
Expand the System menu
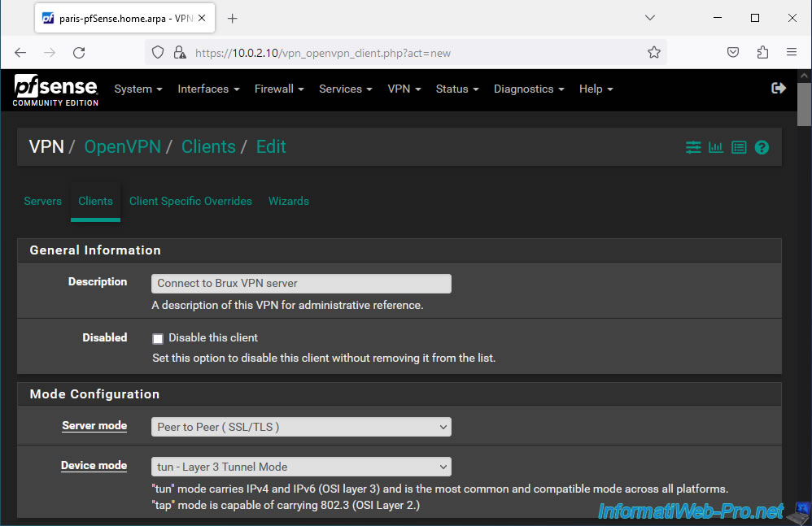(138, 89)
